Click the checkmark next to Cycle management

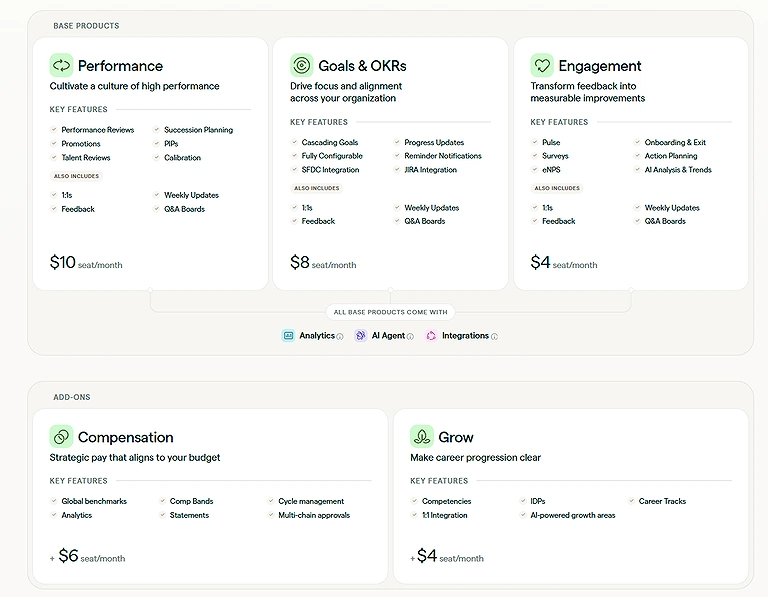pyautogui.click(x=270, y=501)
